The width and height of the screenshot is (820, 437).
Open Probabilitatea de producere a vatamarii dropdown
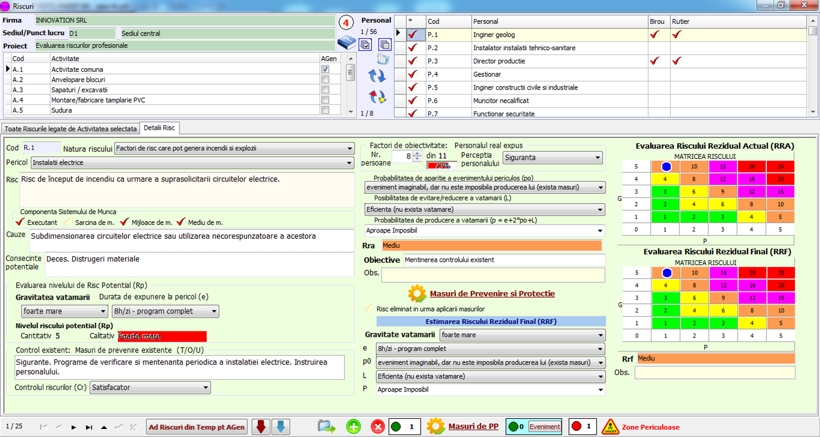pyautogui.click(x=485, y=231)
